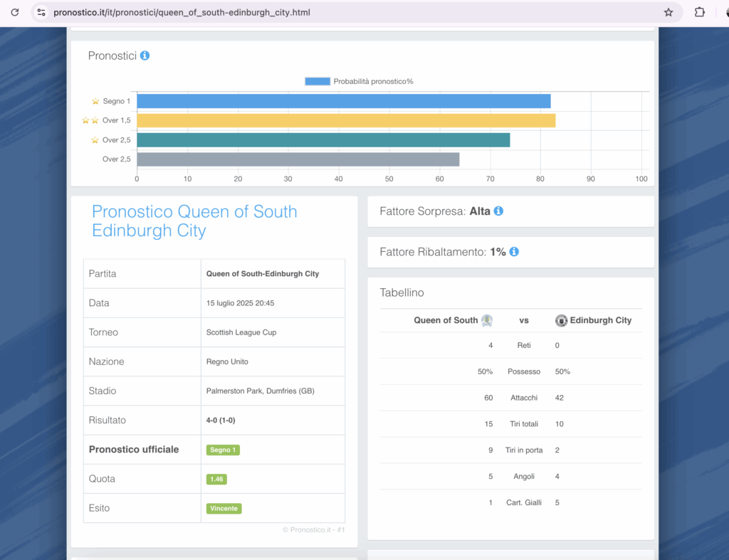Click the Queen of South team name in Tabellino

[x=446, y=320]
